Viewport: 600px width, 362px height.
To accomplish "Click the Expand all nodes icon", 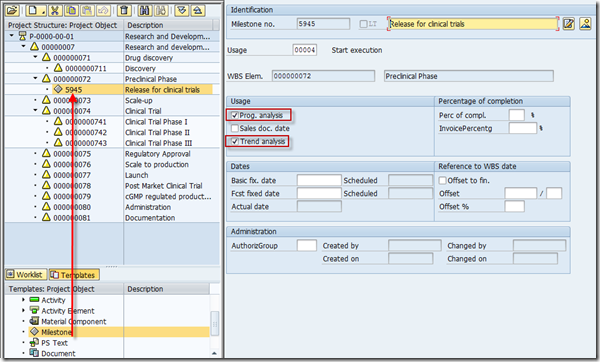I will click(182, 10).
